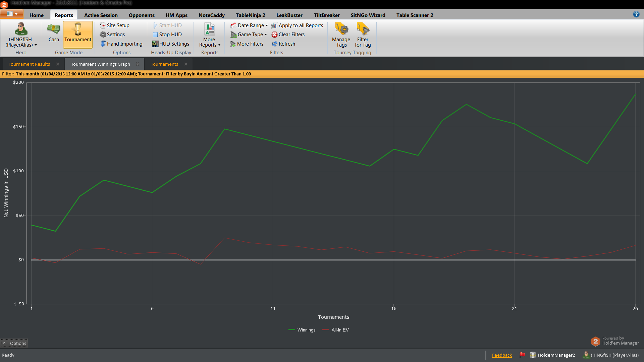Screen dimensions: 644x362
Task: Expand the Options panel at bottom
Action: [x=14, y=343]
